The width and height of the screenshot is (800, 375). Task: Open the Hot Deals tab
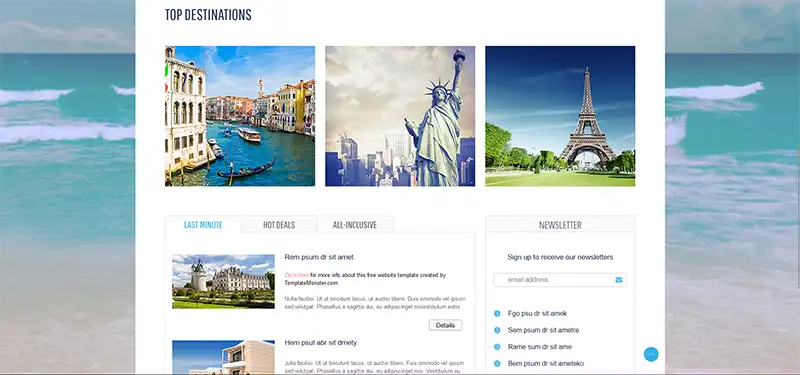(x=279, y=224)
